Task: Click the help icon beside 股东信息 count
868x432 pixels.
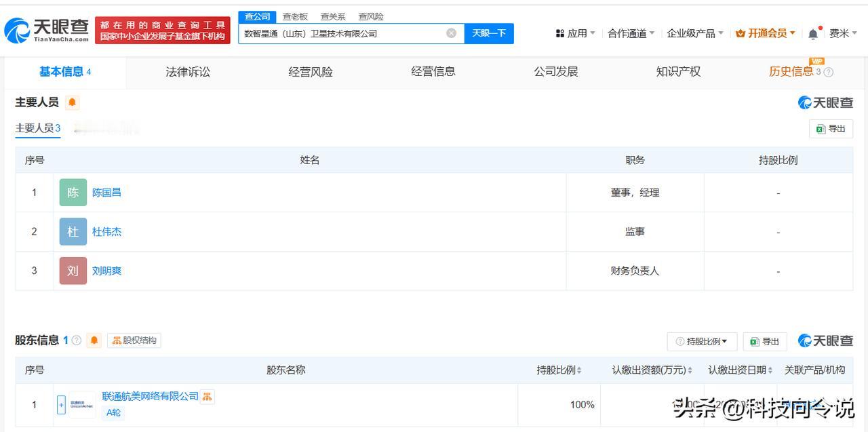Action: pyautogui.click(x=76, y=340)
